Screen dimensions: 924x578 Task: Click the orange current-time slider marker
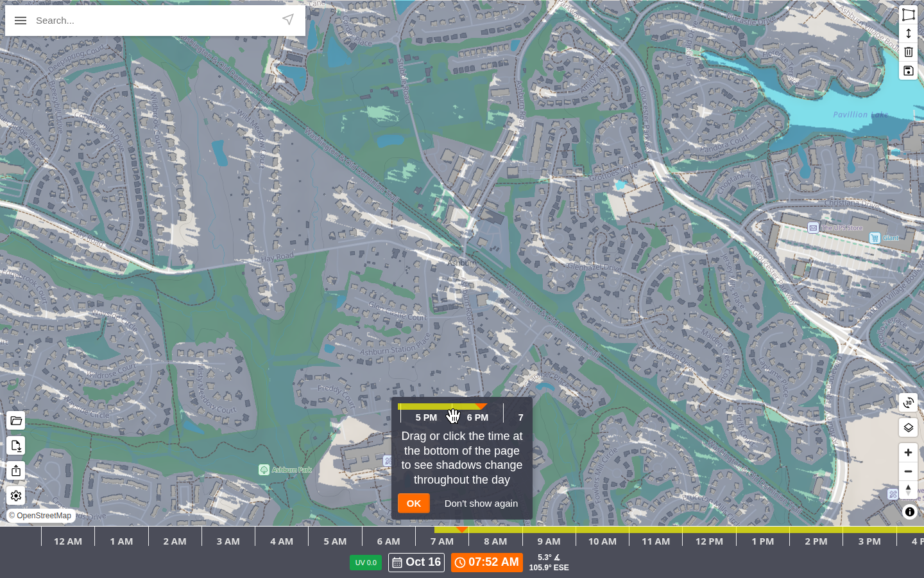point(461,529)
